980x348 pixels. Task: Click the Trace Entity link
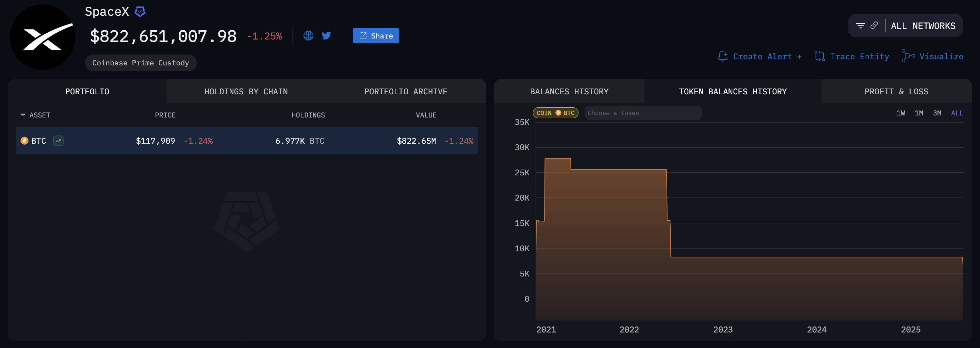(860, 56)
